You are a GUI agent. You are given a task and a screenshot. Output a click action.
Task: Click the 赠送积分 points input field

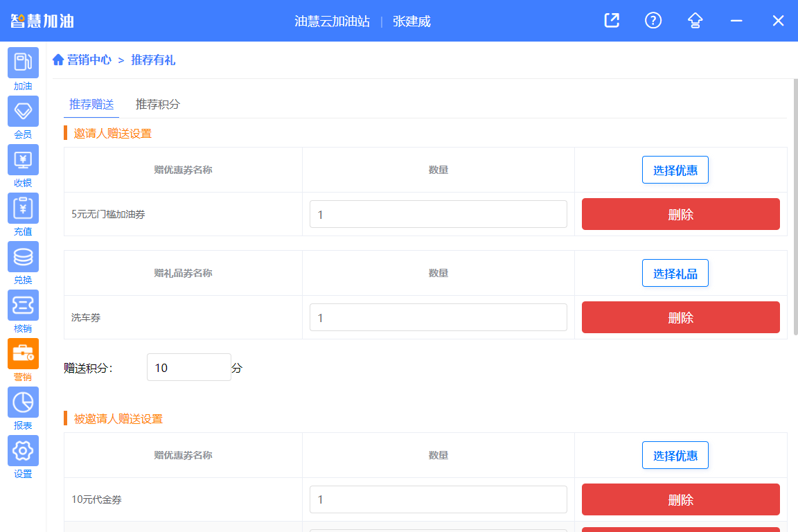188,367
